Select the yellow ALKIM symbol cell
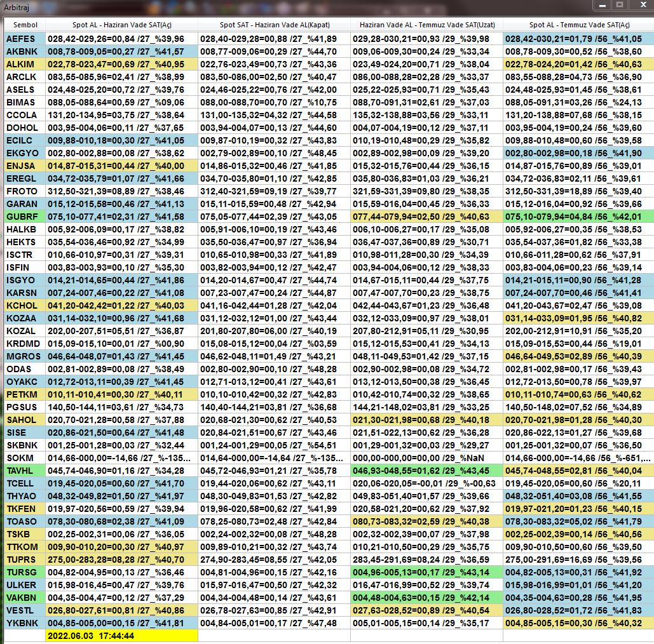This screenshot has width=654, height=644. click(x=25, y=64)
